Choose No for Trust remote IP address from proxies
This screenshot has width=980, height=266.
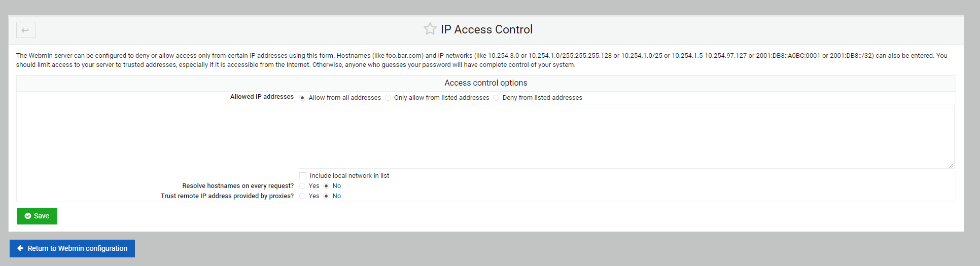[x=326, y=196]
